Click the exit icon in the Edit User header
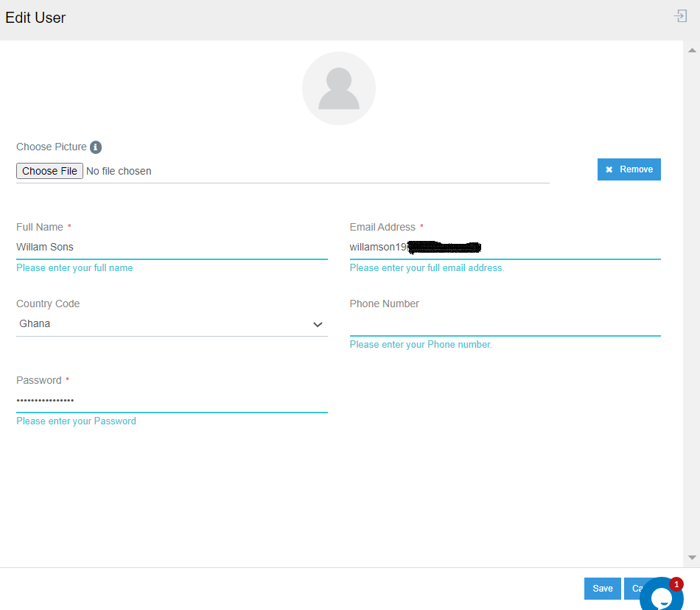The image size is (700, 610). point(680,16)
